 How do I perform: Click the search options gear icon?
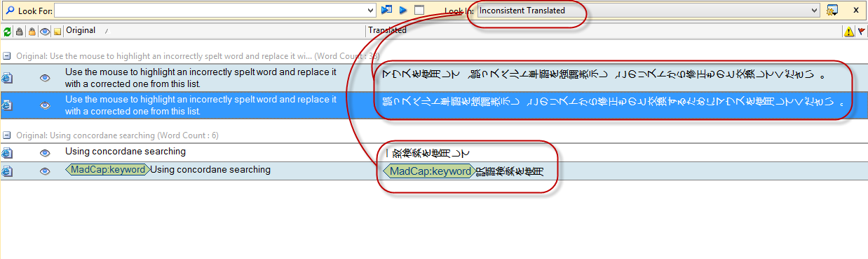tap(833, 11)
